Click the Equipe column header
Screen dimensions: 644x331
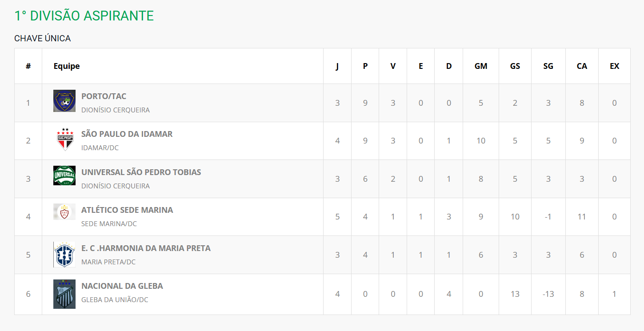67,66
